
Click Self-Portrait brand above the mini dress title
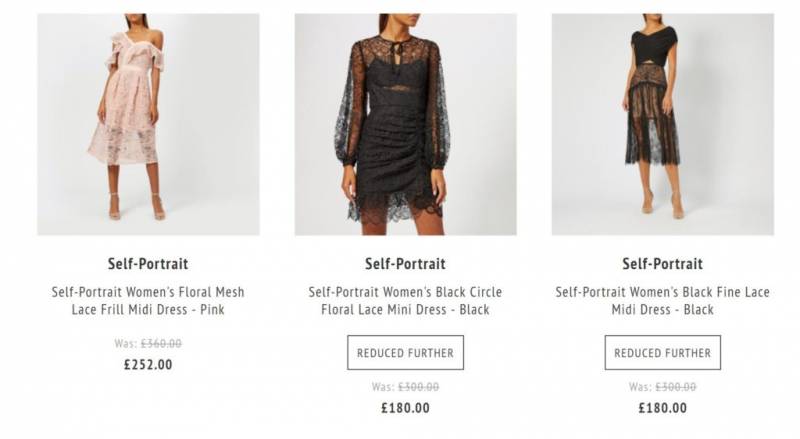click(x=405, y=264)
